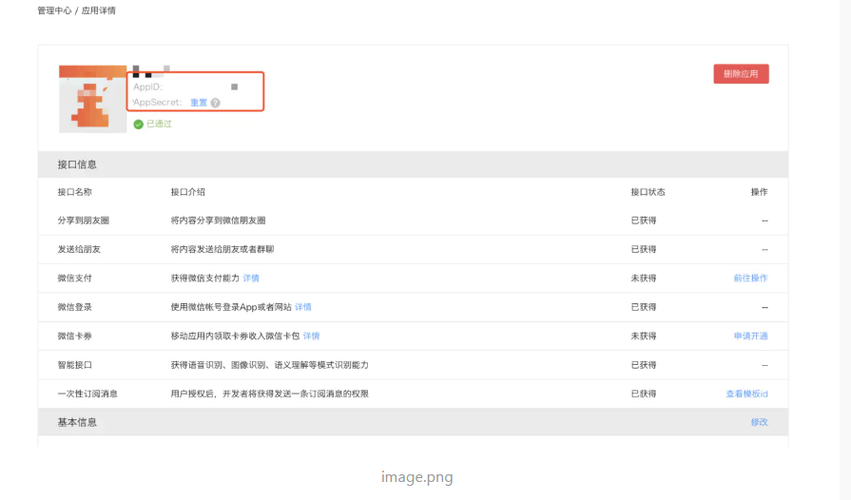Select the 分享到朋友圈 interface row name
The width and height of the screenshot is (851, 500).
(x=84, y=220)
